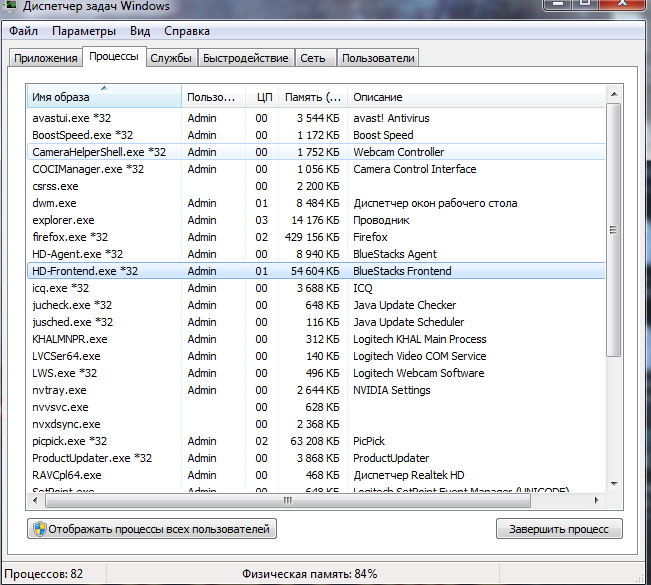Open the Справка menu

pos(187,31)
